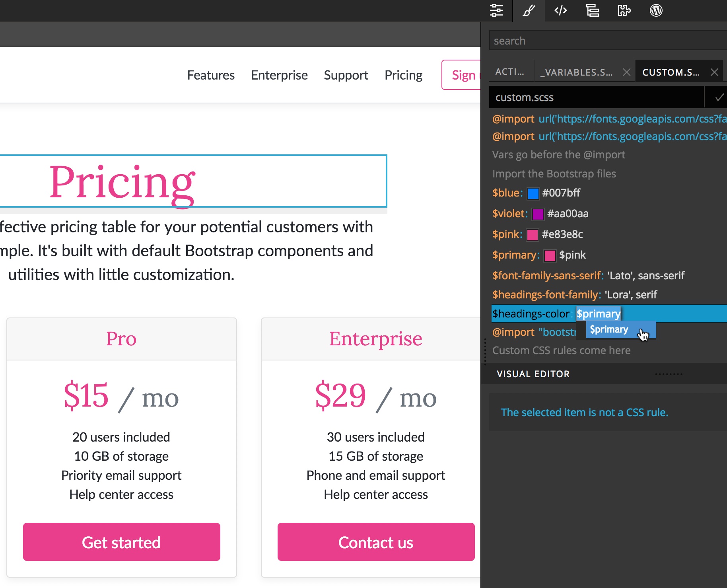Click the pricing description paragraph
Viewport: 727px width, 588px height.
(187, 251)
